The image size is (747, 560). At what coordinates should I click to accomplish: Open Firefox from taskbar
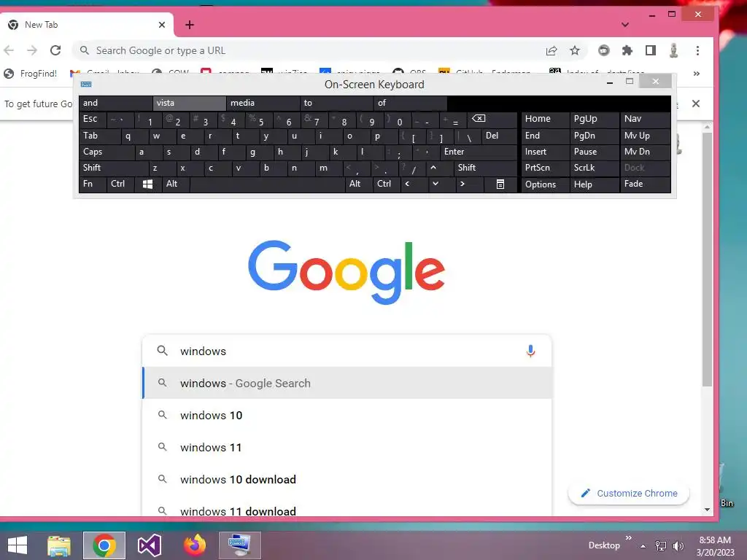coord(195,545)
